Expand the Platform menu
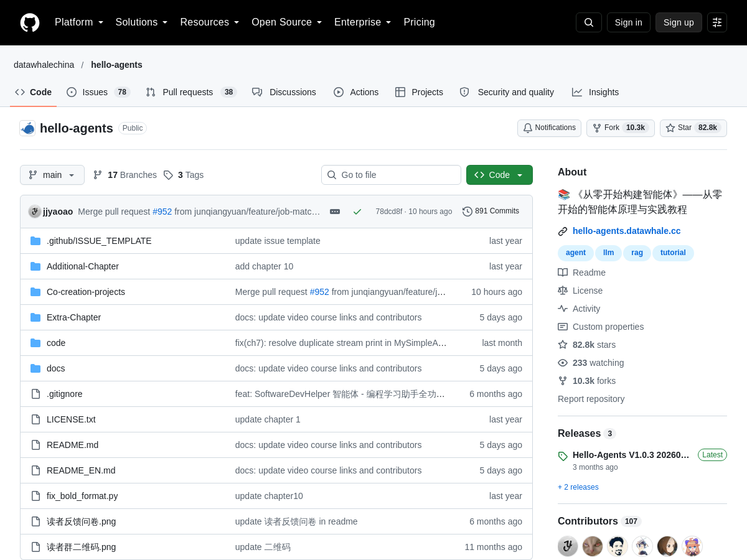Viewport: 747px width, 560px height. point(79,22)
